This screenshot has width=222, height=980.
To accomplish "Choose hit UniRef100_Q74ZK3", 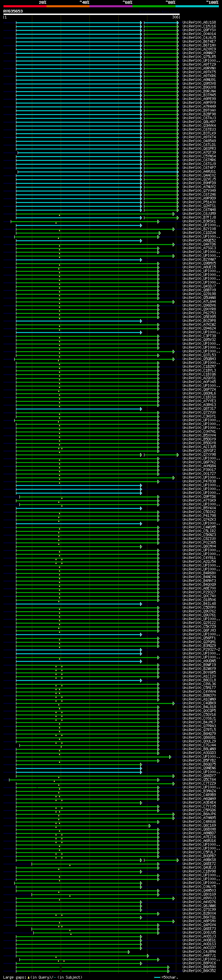I will [199, 519].
